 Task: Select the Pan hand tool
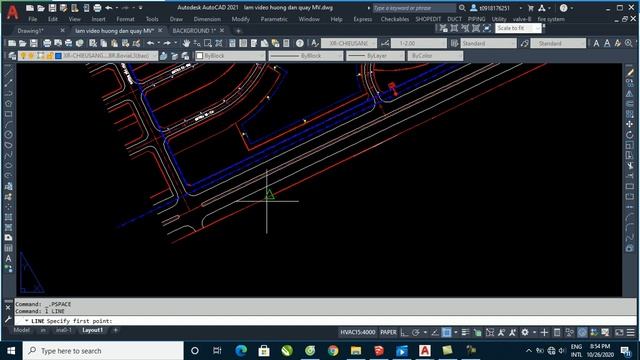click(186, 43)
